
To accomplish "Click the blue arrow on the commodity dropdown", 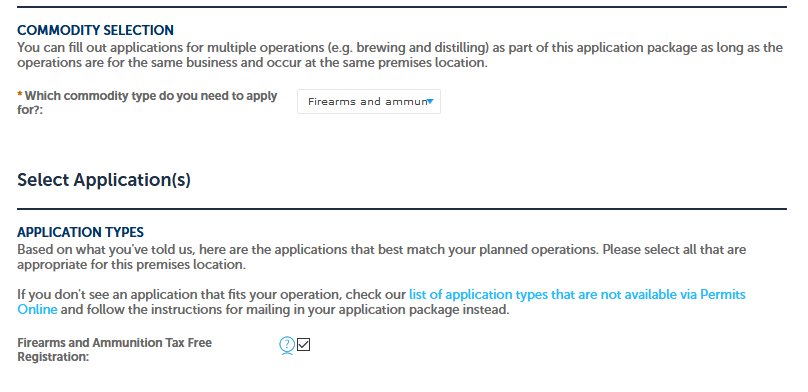I will point(430,101).
